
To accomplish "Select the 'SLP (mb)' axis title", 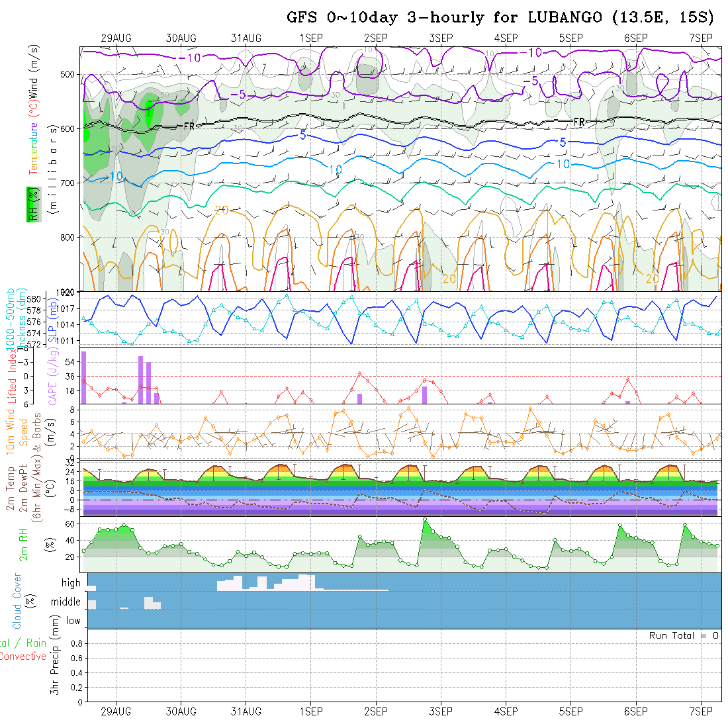I will (x=52, y=321).
